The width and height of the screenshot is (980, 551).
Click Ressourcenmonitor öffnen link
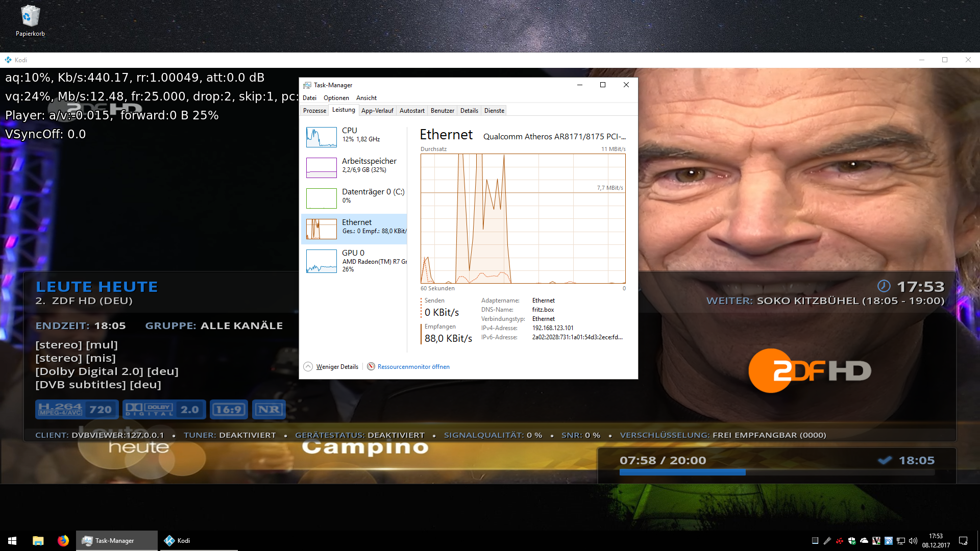coord(413,366)
